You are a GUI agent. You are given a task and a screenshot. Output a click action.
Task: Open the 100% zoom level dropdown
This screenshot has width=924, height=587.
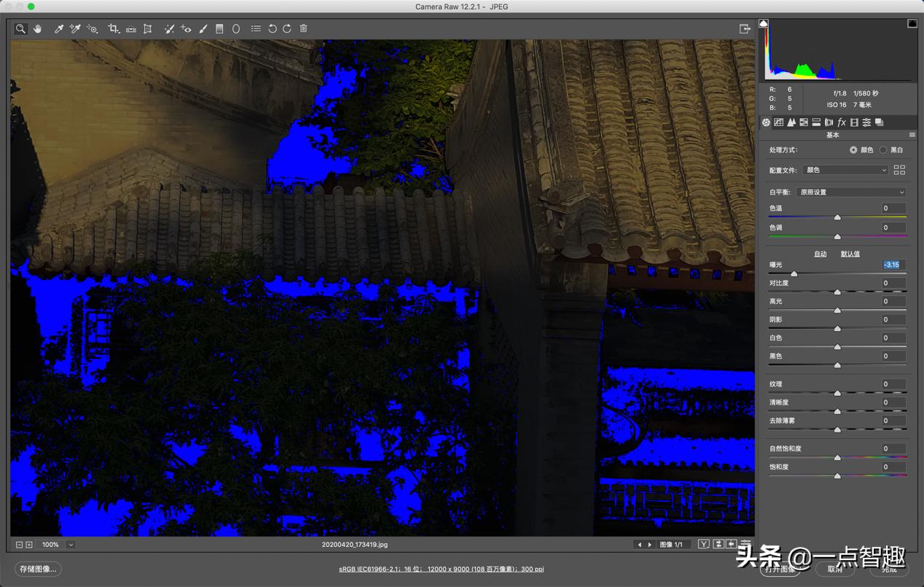coord(71,545)
